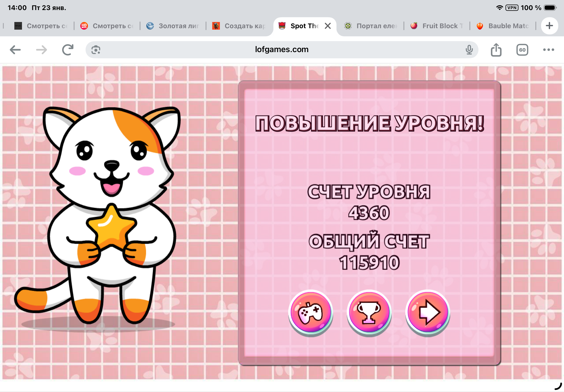The width and height of the screenshot is (564, 392).
Task: Open the three-dots browser menu
Action: point(548,50)
